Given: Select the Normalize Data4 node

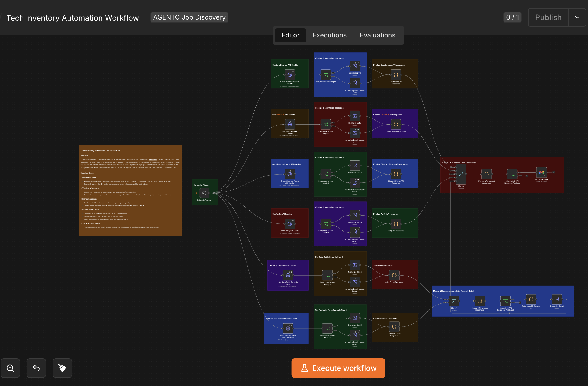Looking at the screenshot, I should pos(355,265).
